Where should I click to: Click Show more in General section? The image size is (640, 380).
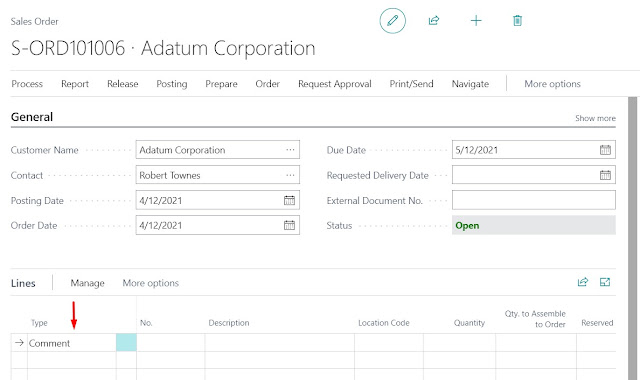click(x=595, y=118)
